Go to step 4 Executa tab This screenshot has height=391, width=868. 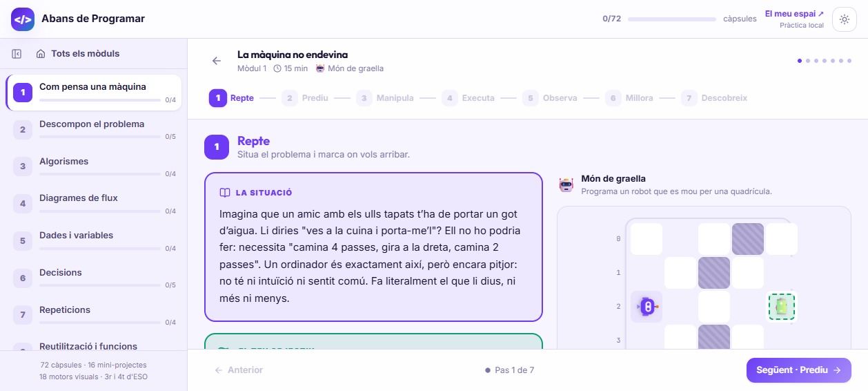click(x=469, y=98)
